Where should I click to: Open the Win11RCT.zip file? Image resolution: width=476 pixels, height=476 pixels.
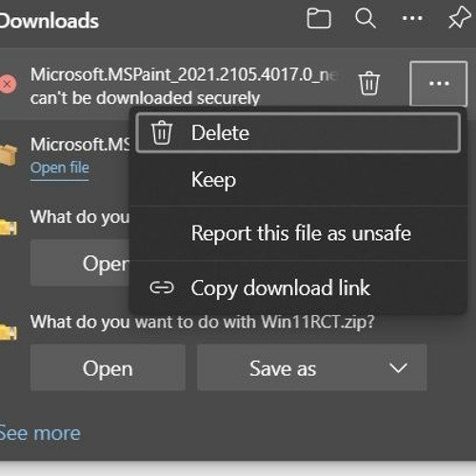tap(108, 367)
